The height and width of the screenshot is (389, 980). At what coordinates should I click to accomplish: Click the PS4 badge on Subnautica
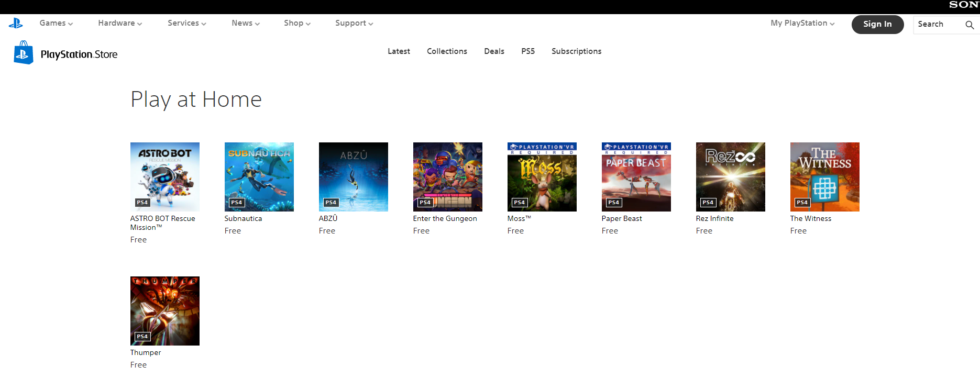(x=237, y=203)
